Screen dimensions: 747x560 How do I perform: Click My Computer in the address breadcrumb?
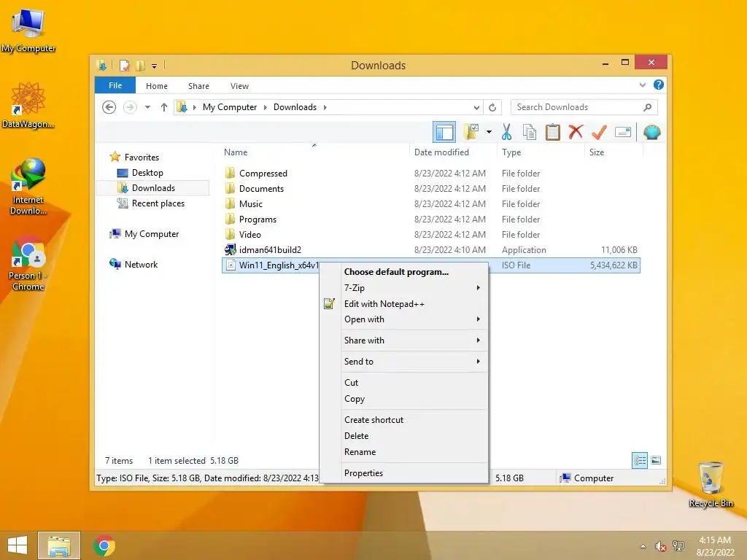click(x=230, y=107)
